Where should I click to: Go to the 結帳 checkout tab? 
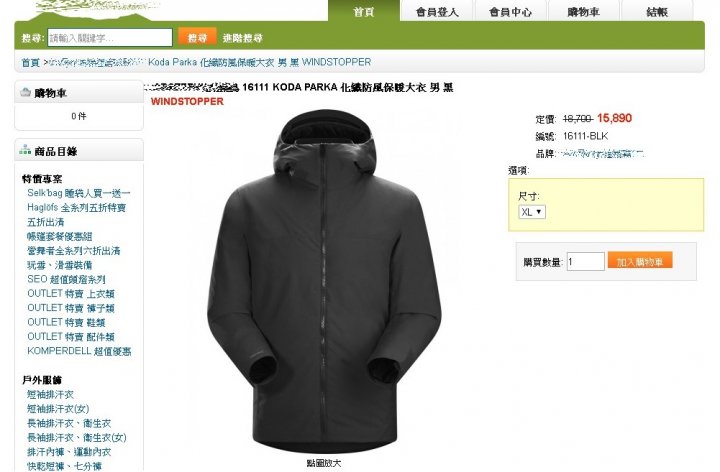coord(657,11)
